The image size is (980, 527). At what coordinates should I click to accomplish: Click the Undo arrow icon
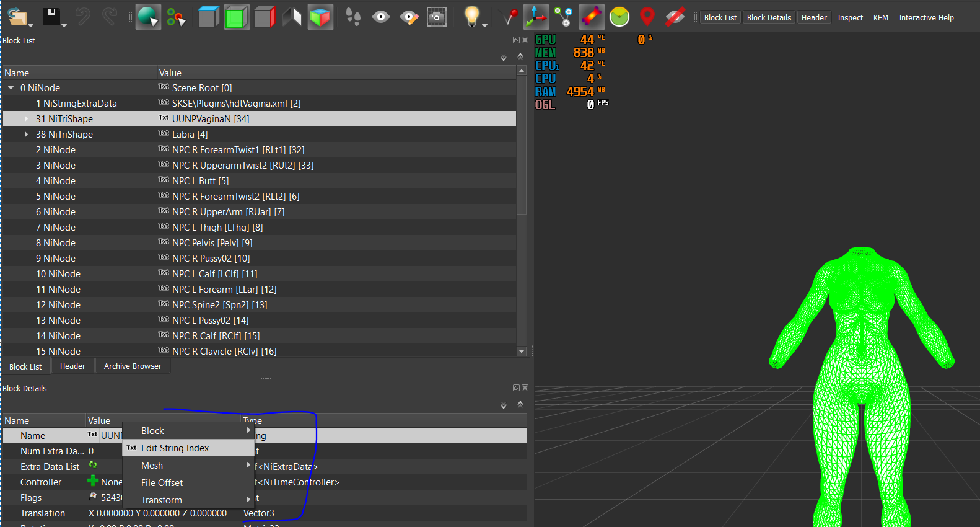[83, 17]
